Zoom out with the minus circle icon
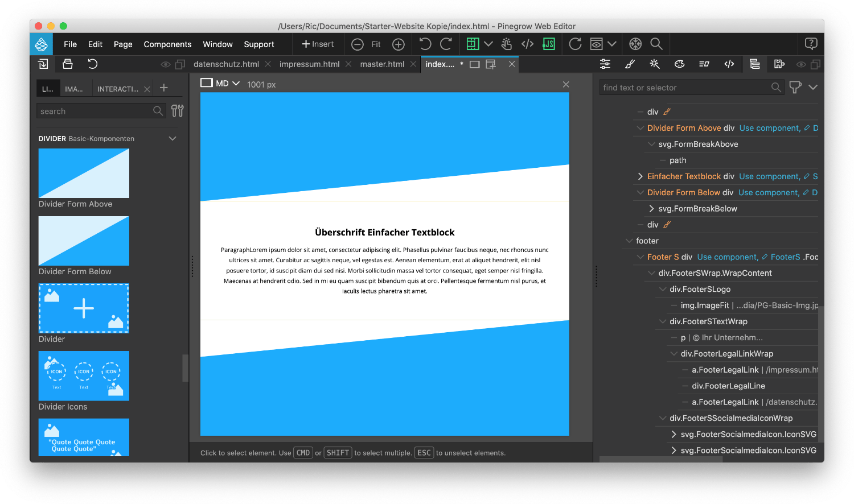Screen dimensions: 854x504 (358, 44)
